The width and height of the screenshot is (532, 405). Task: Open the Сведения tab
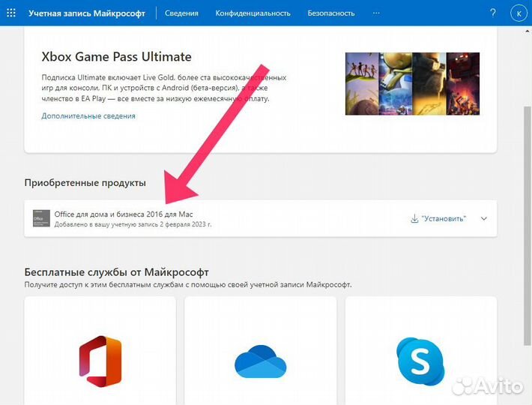[x=182, y=13]
